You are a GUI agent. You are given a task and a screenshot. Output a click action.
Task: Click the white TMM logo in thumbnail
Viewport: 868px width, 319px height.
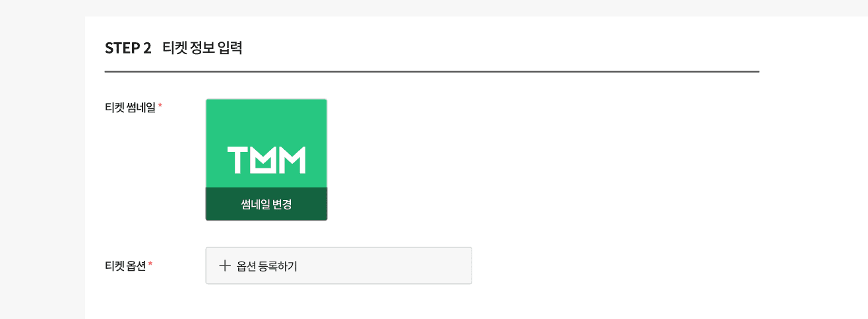click(x=266, y=160)
